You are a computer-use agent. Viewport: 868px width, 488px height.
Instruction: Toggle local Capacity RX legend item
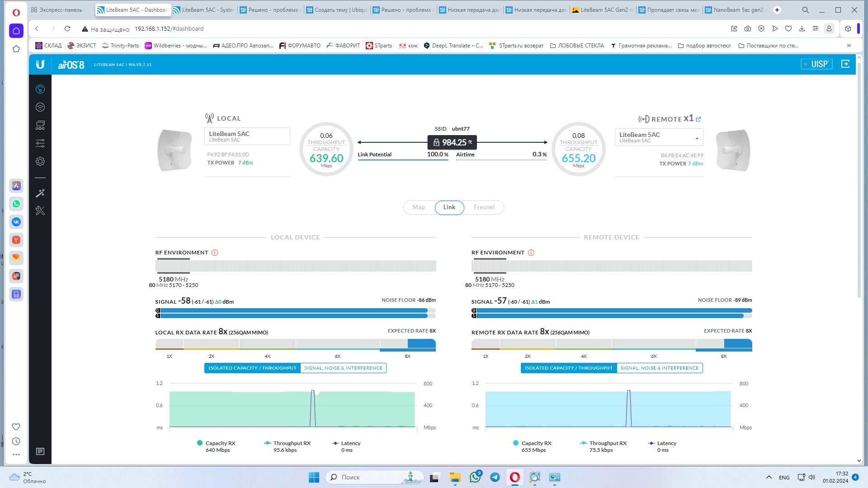click(217, 446)
